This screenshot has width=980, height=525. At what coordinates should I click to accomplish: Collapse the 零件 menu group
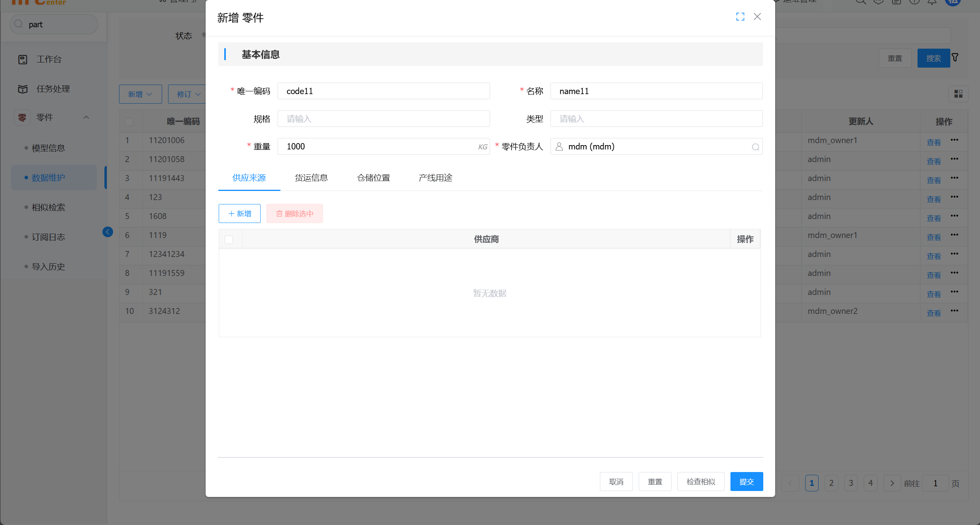[x=86, y=117]
